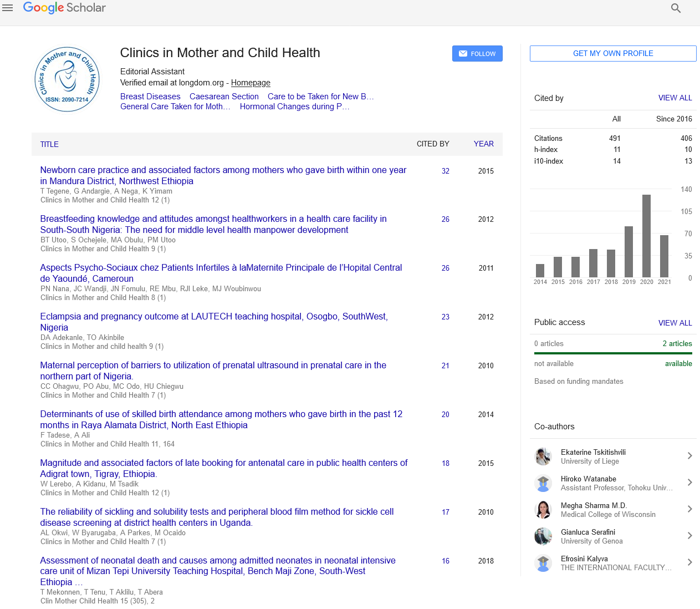Click the Google Scholar logo

tap(64, 8)
